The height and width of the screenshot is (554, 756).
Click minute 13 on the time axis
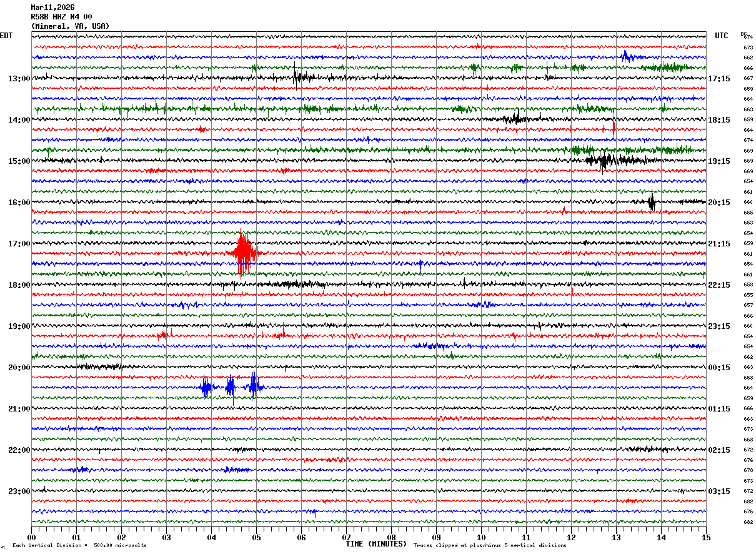[x=616, y=537]
